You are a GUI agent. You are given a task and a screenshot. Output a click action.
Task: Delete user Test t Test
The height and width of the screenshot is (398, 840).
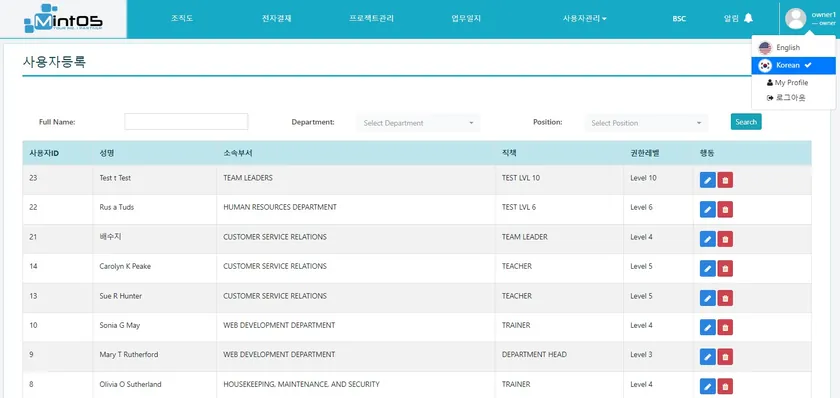point(725,180)
